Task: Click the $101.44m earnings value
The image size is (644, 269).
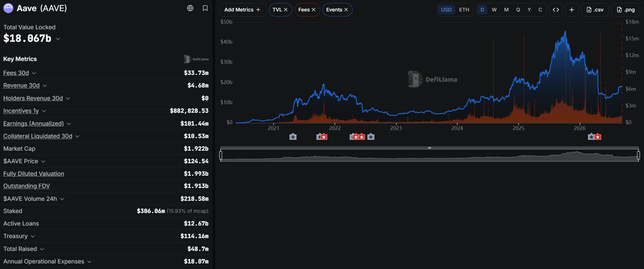Action: pyautogui.click(x=194, y=123)
